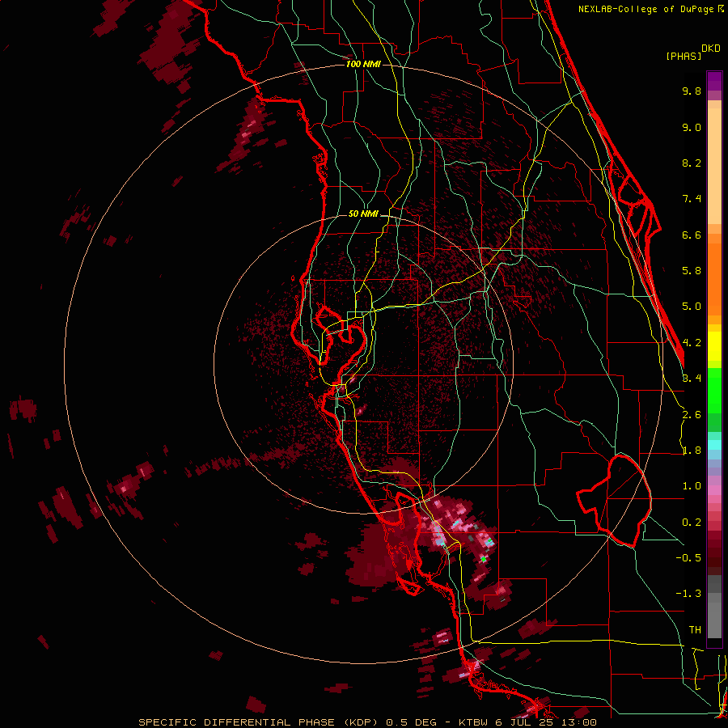Click the 7.4 scale value
The image size is (728, 728).
[x=692, y=199]
